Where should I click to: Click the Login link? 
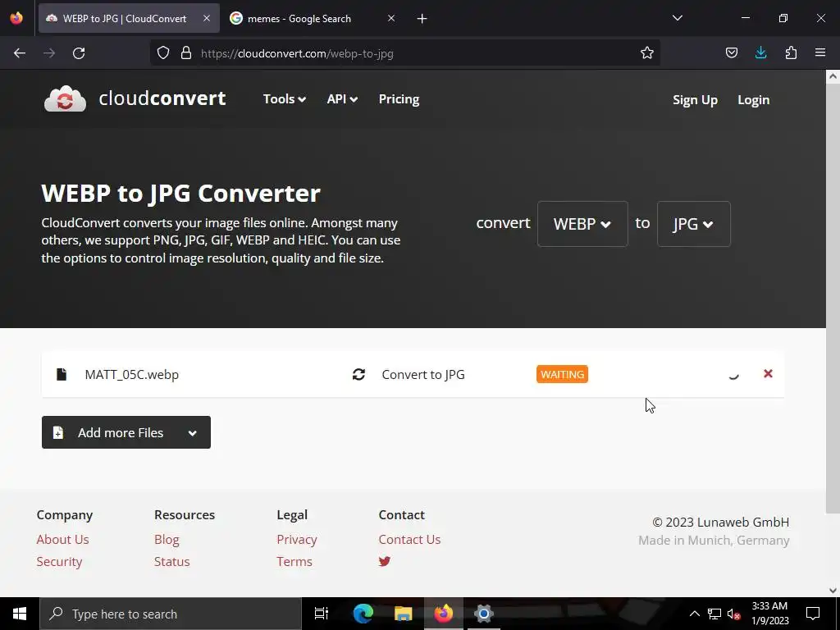tap(753, 100)
